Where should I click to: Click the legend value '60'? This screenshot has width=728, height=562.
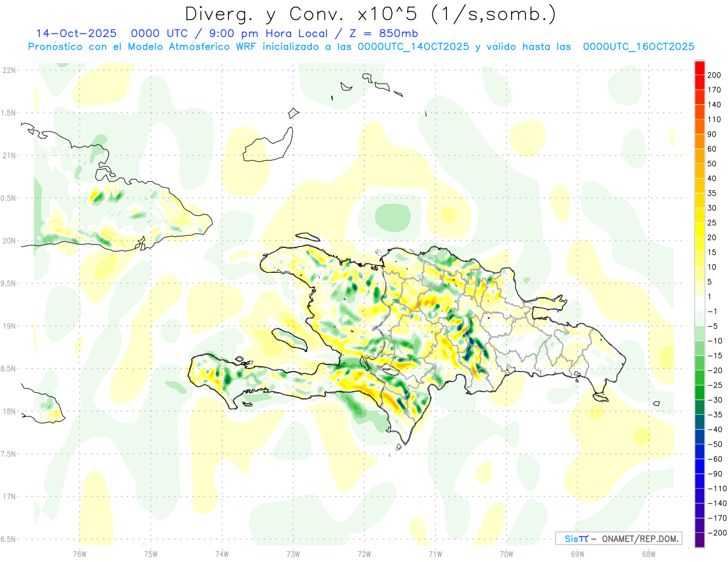[713, 149]
